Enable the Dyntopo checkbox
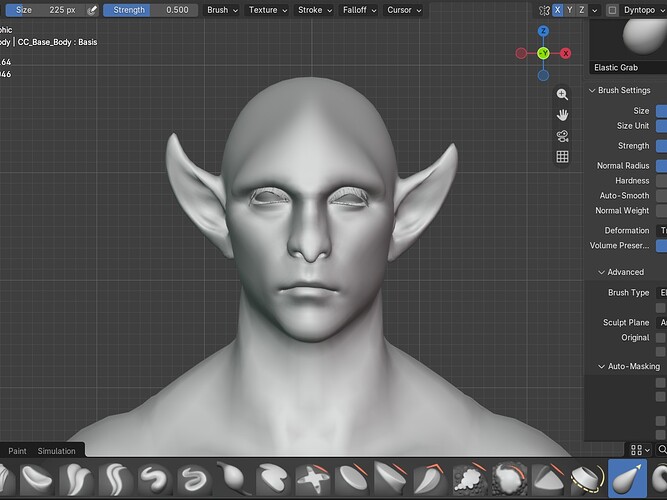This screenshot has height=500, width=667. point(612,10)
